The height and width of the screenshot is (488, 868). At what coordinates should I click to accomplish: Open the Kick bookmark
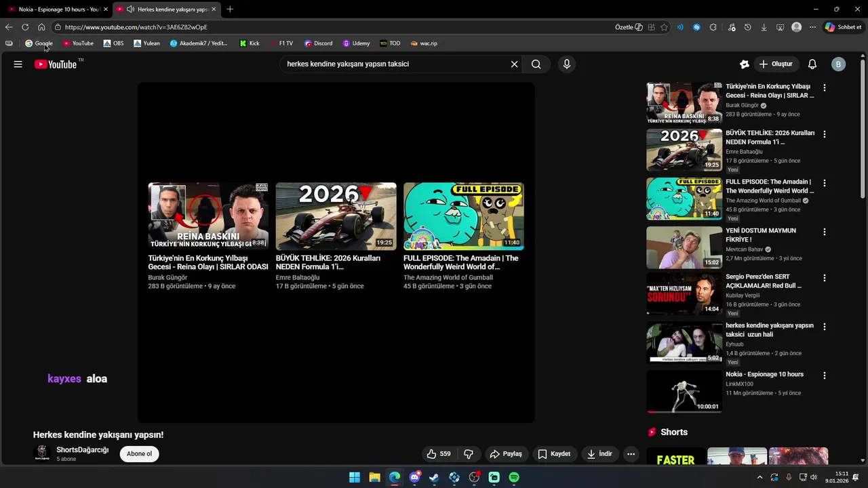point(250,43)
